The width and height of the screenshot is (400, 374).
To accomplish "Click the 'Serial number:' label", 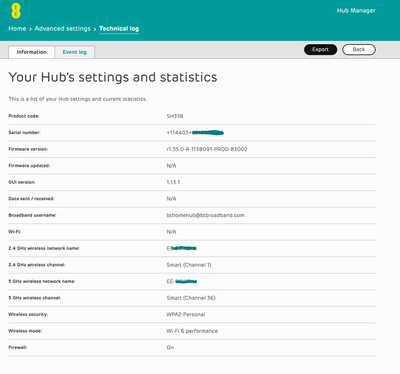I will pyautogui.click(x=24, y=132).
